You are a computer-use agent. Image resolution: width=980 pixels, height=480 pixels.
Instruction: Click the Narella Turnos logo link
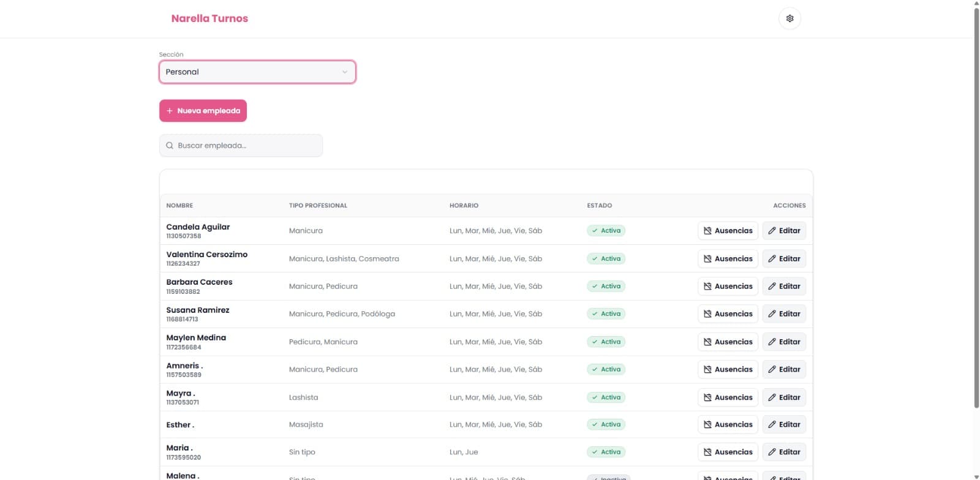(209, 18)
